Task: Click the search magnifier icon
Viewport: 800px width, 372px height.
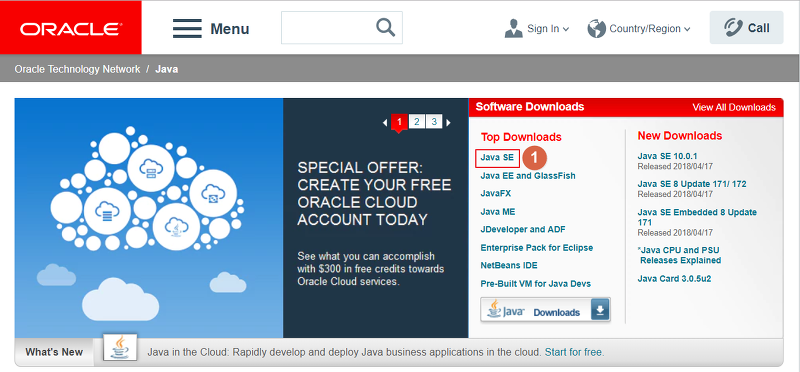Action: [386, 28]
